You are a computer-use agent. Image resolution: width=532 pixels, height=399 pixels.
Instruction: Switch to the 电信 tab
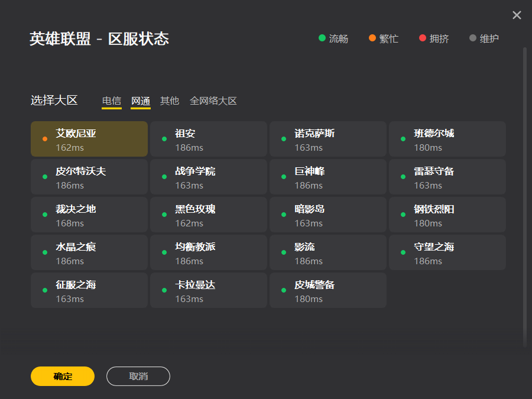(112, 101)
